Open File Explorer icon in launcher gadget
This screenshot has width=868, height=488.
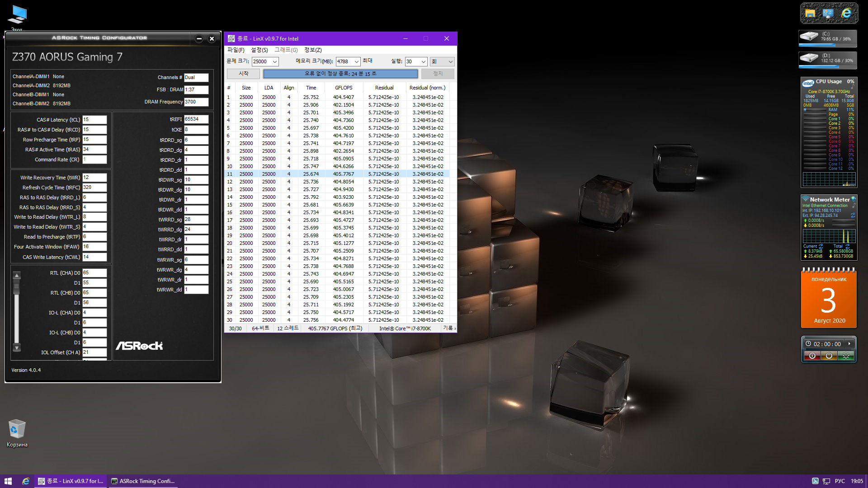click(810, 14)
